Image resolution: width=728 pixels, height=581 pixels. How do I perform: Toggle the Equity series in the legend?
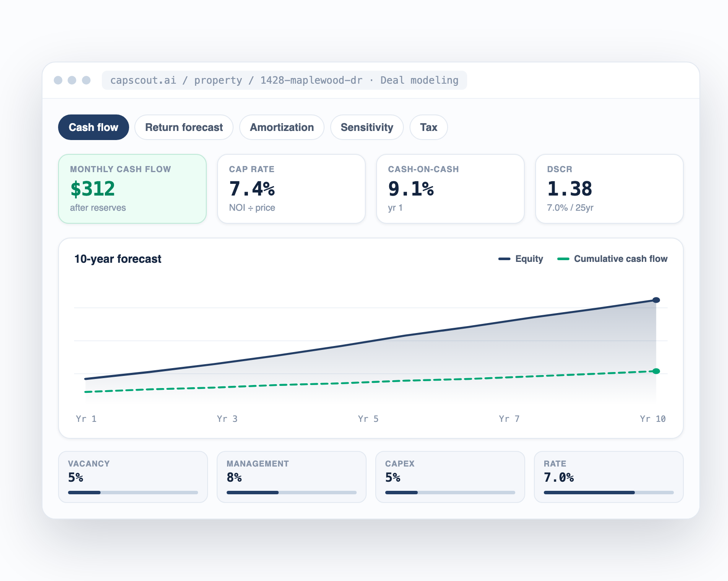pyautogui.click(x=520, y=259)
